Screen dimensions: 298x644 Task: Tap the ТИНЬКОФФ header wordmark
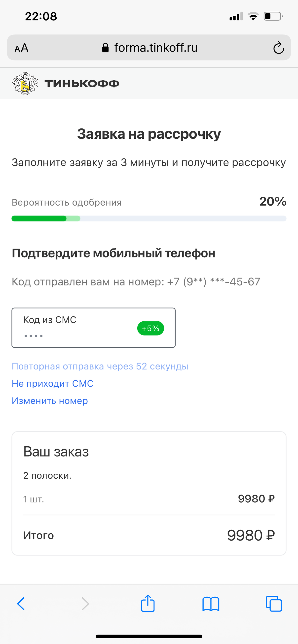82,84
